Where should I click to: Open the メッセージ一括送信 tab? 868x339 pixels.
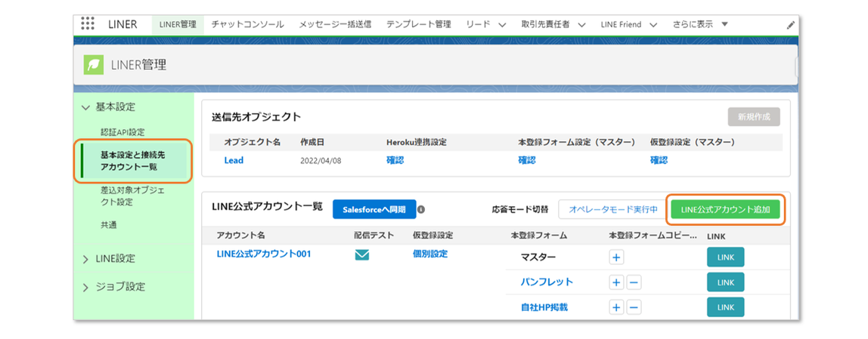coord(335,24)
